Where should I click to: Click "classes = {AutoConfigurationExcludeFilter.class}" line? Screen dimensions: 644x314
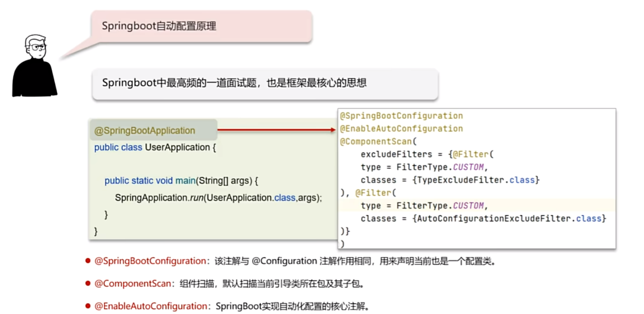pos(483,219)
